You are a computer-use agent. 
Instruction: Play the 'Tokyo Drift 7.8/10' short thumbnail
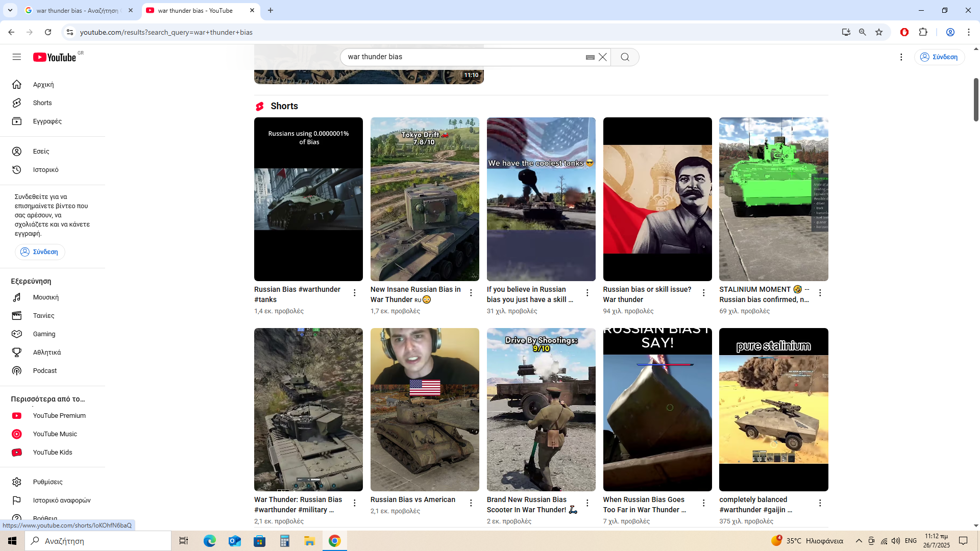pyautogui.click(x=425, y=199)
